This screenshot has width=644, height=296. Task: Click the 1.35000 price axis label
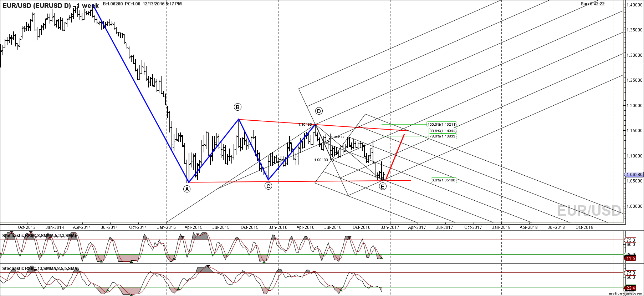pos(635,30)
